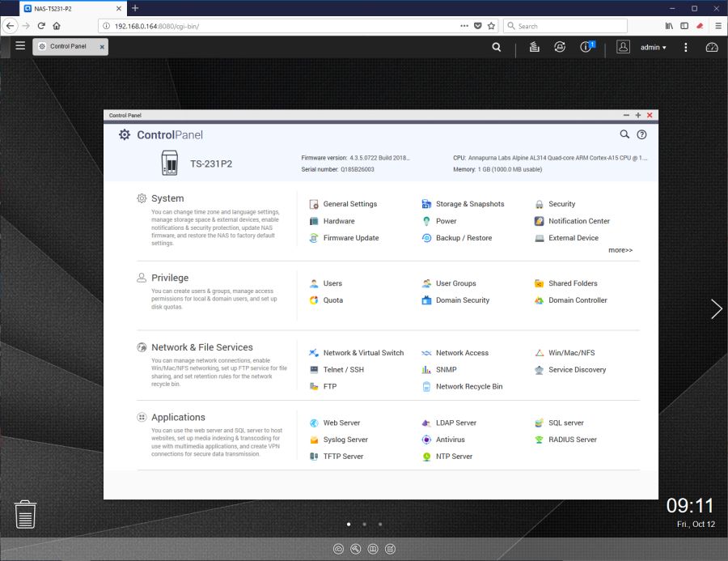The image size is (728, 561).
Task: Select the third desktop page dot
Action: 380,525
